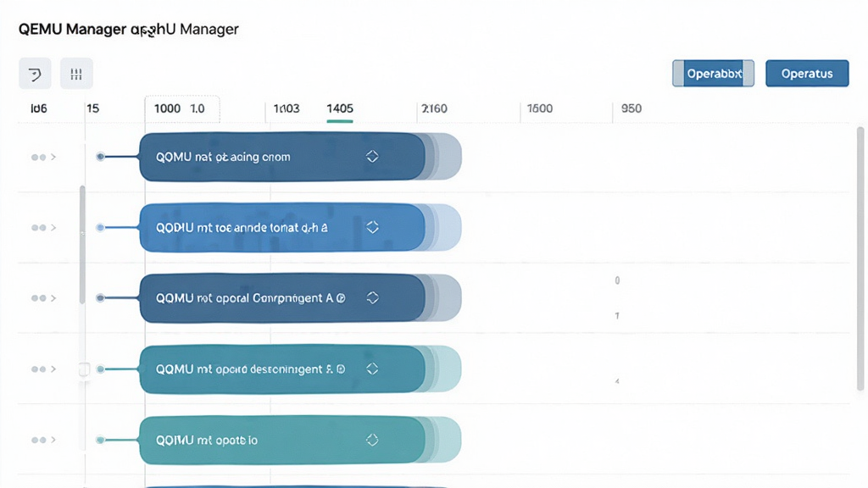
Task: Toggle the two dots on 'annde tonat' row
Action: click(x=39, y=227)
